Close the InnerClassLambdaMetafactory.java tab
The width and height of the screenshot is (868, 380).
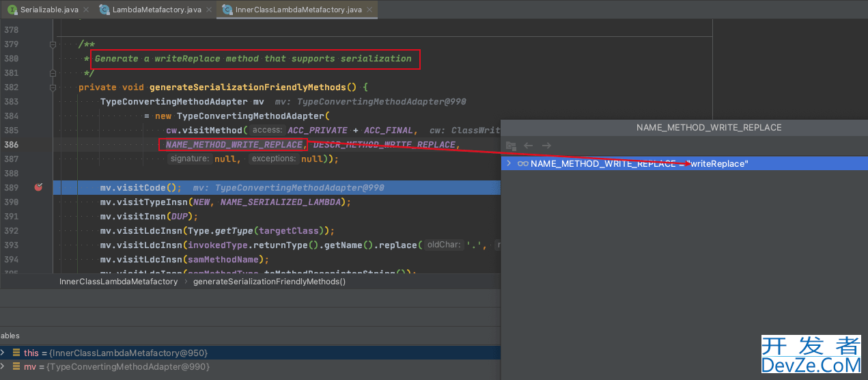tap(371, 10)
